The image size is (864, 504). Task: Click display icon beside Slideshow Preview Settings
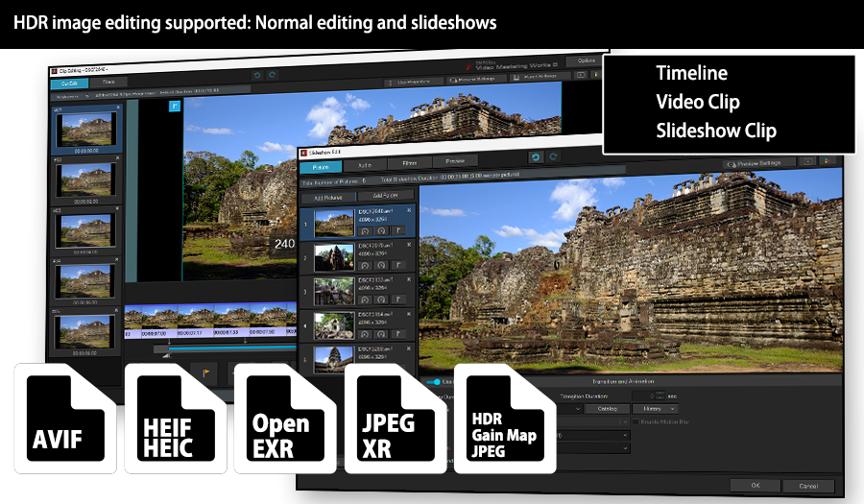pyautogui.click(x=807, y=161)
